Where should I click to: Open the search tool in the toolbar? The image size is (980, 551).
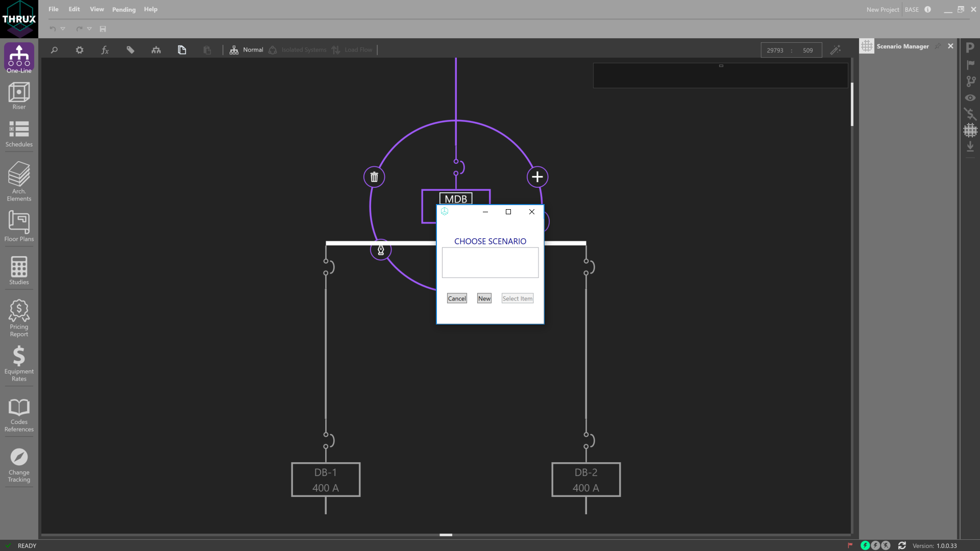point(54,50)
